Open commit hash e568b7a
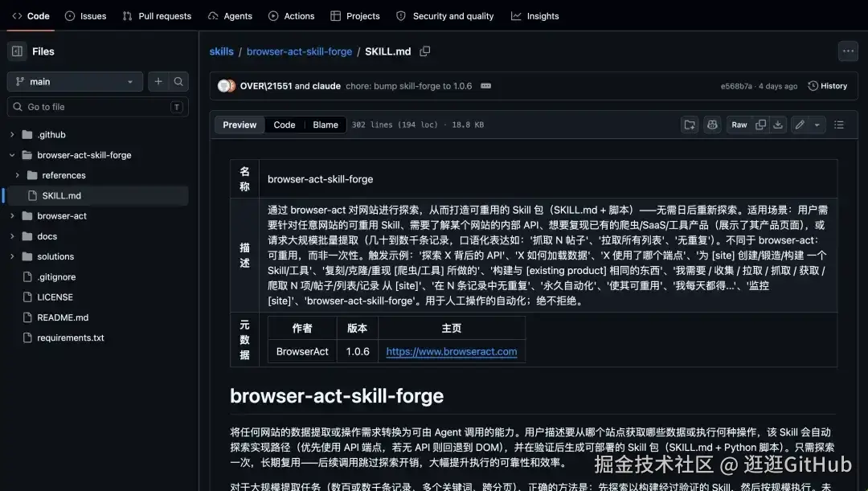 [736, 86]
